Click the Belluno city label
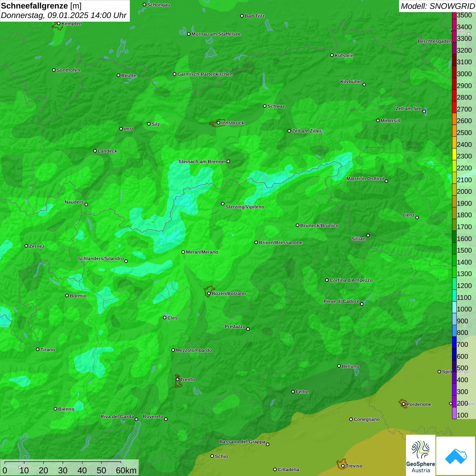This screenshot has height=476, width=476. click(351, 366)
